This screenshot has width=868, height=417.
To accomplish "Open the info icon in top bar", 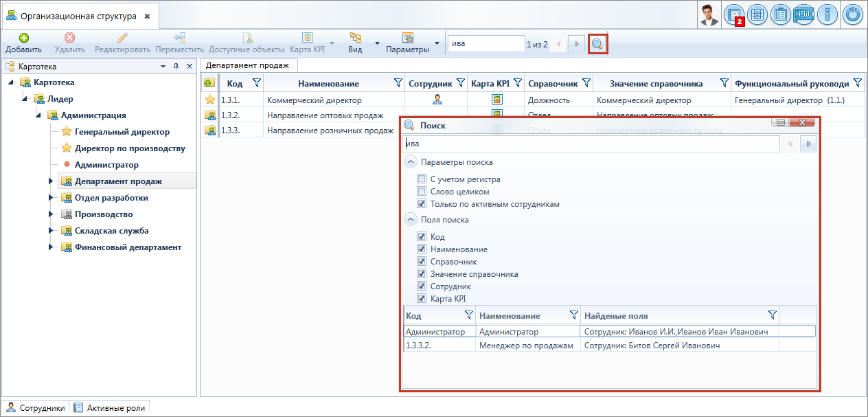I will point(827,14).
